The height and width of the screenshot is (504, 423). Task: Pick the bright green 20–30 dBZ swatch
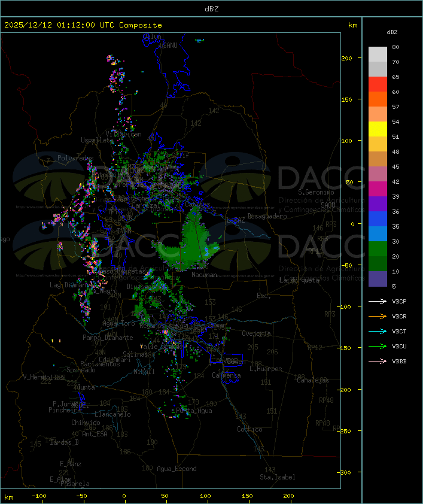click(x=378, y=249)
